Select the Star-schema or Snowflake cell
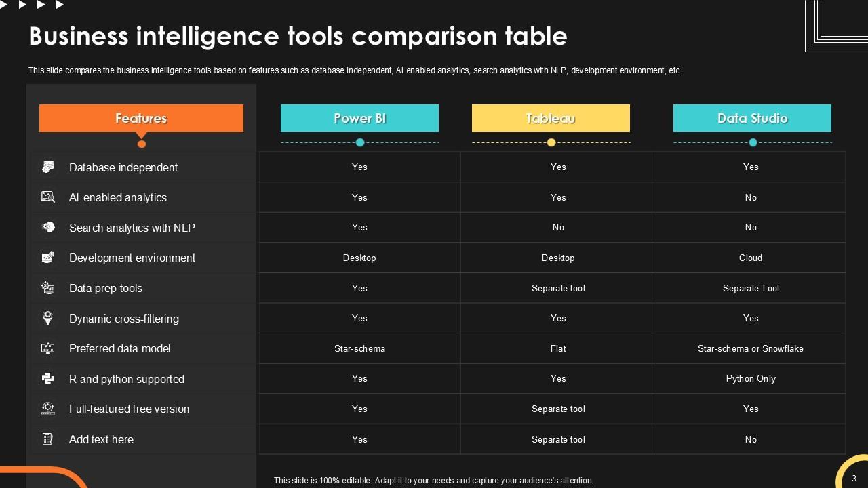This screenshot has width=868, height=488. click(x=750, y=348)
